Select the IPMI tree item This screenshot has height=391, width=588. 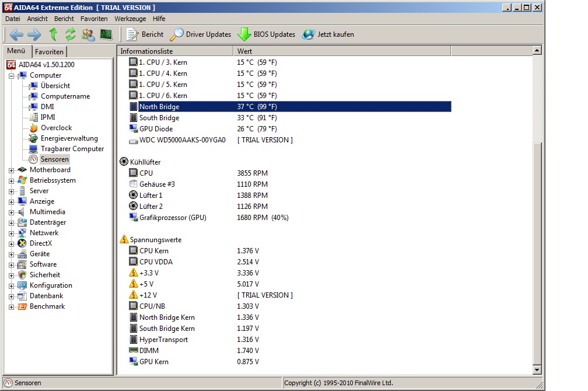pyautogui.click(x=48, y=117)
